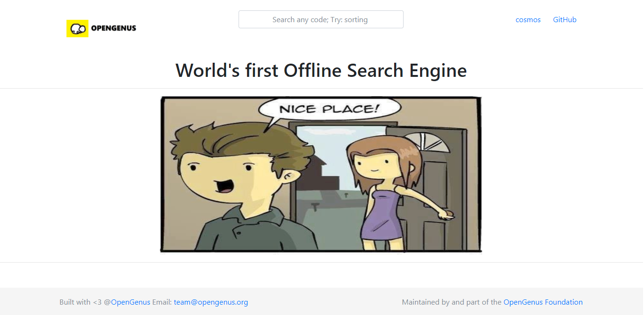Viewport: 644px width, 315px height.
Task: Open the GitHub link
Action: click(x=565, y=20)
